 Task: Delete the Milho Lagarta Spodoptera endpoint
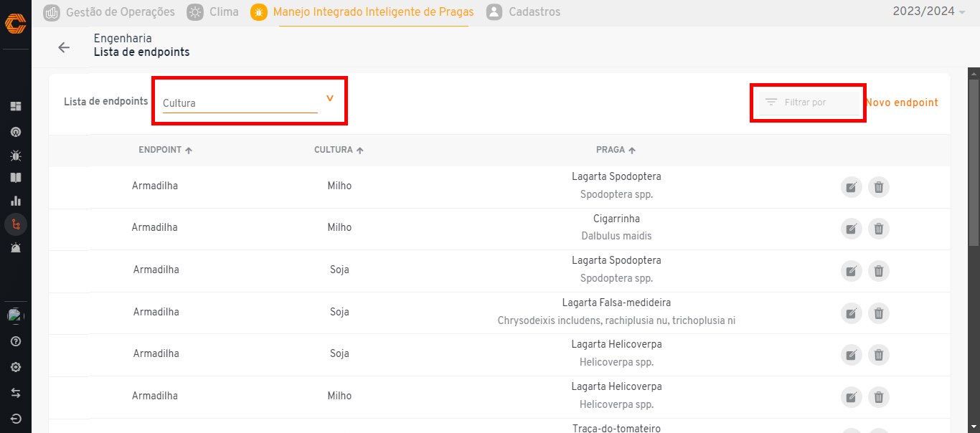pos(879,187)
